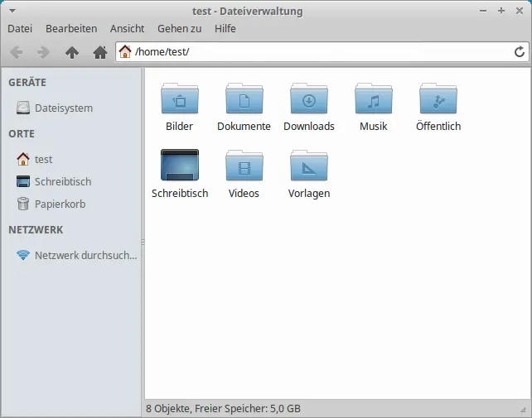Go to parent folder with up arrow
Image resolution: width=532 pixels, height=418 pixels.
pyautogui.click(x=72, y=52)
